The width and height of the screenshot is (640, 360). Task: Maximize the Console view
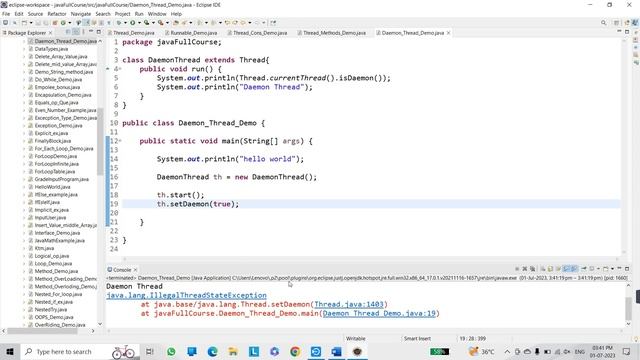(x=627, y=269)
